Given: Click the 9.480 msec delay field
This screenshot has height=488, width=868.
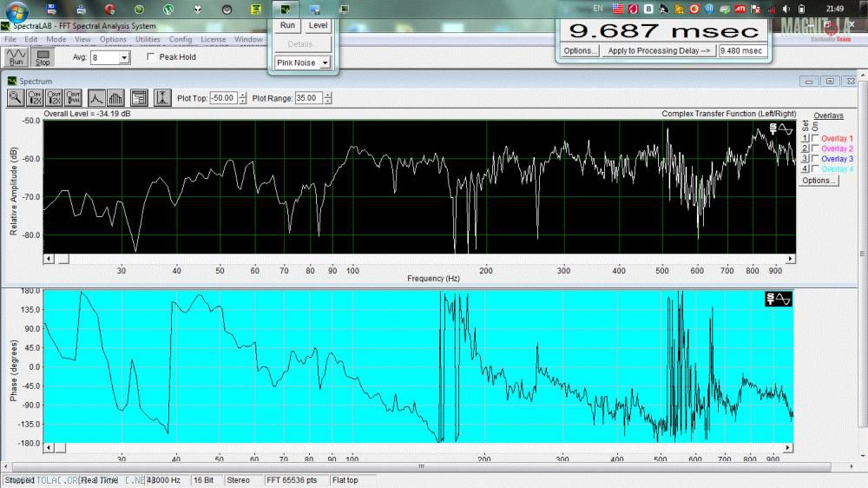Looking at the screenshot, I should 742,50.
